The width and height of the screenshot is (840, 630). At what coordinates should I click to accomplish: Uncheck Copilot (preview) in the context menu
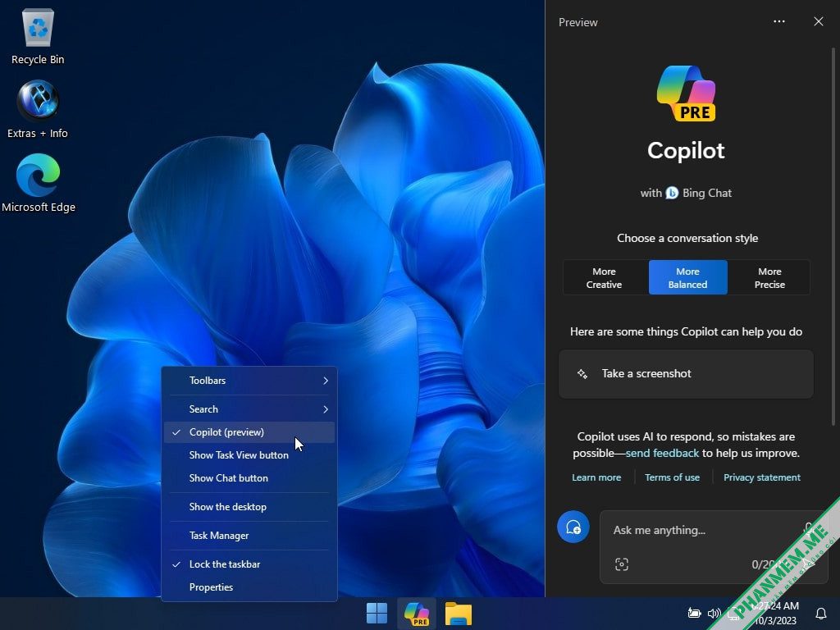tap(249, 432)
